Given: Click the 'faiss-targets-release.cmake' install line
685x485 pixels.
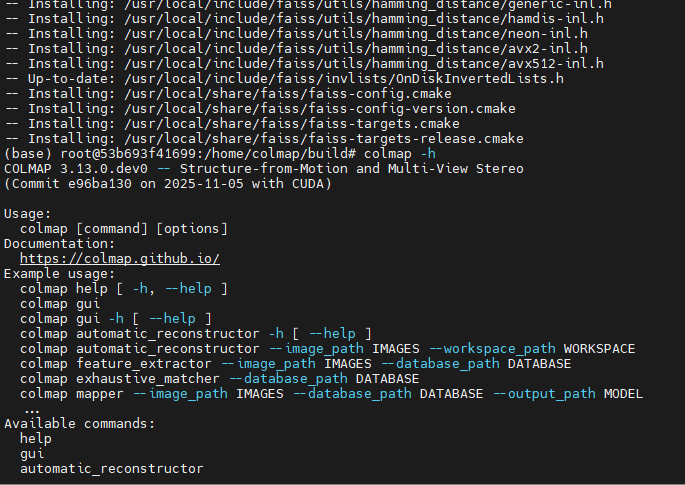Looking at the screenshot, I should (264, 139).
